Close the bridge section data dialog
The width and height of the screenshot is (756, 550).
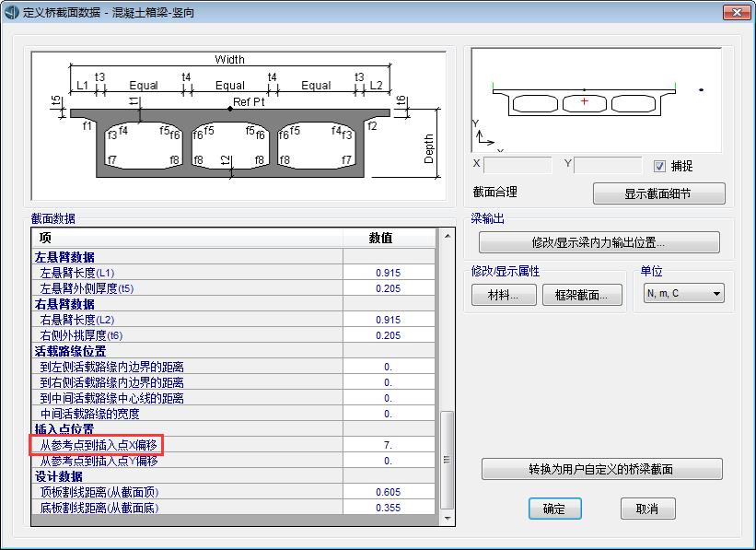pos(733,13)
